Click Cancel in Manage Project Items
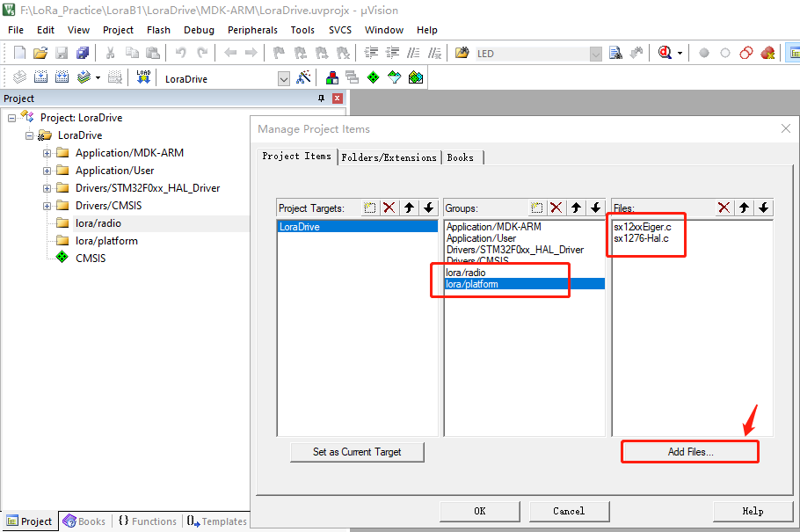This screenshot has width=800, height=532. coord(569,511)
